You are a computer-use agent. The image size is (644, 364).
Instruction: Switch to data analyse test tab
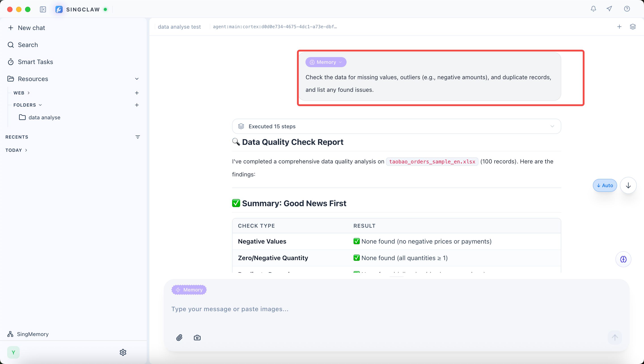click(x=179, y=27)
